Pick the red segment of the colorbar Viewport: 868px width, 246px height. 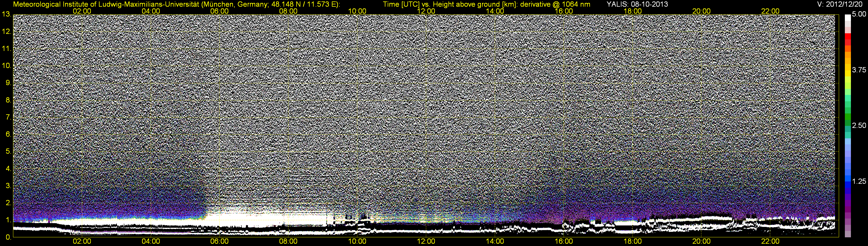click(848, 37)
